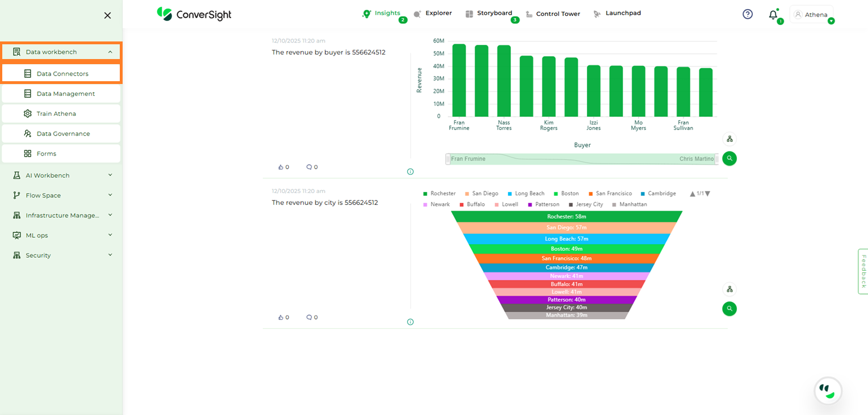Click the left handle of buyer range slider
Screen dimensions: 868x415
448,159
